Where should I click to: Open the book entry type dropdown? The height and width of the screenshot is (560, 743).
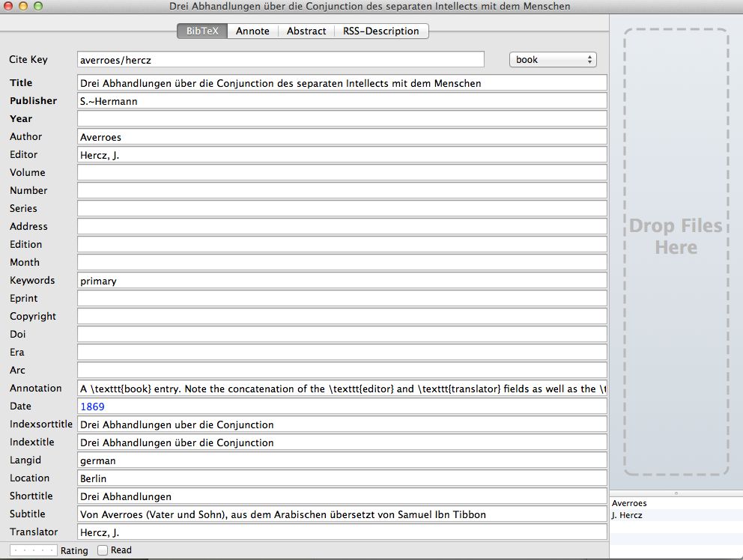tap(553, 60)
